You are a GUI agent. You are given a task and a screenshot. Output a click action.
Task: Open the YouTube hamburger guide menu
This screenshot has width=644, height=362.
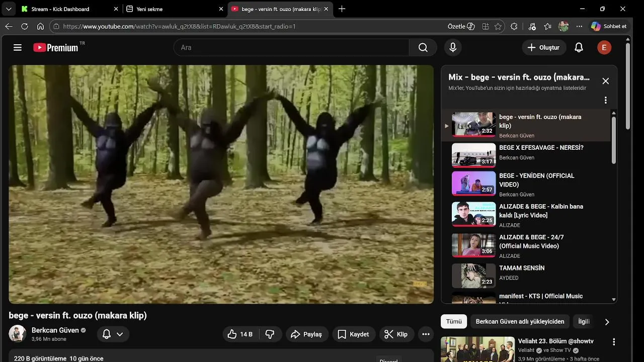pos(18,47)
